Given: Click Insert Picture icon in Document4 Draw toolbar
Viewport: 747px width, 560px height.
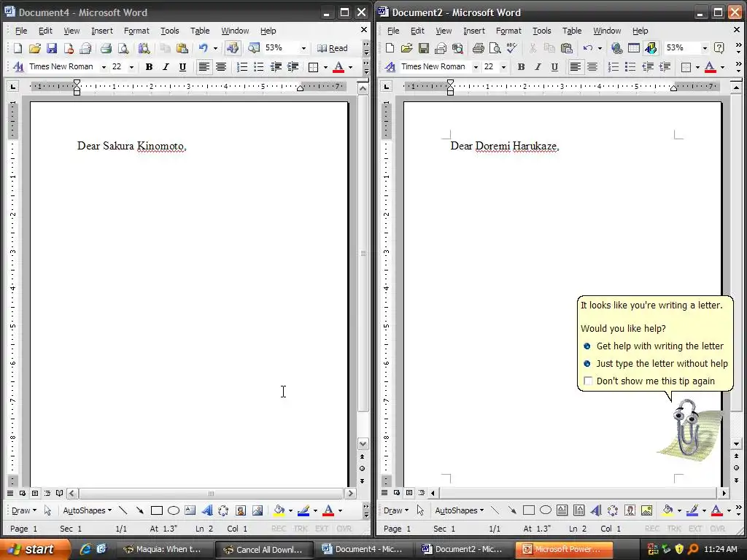Looking at the screenshot, I should [x=258, y=510].
